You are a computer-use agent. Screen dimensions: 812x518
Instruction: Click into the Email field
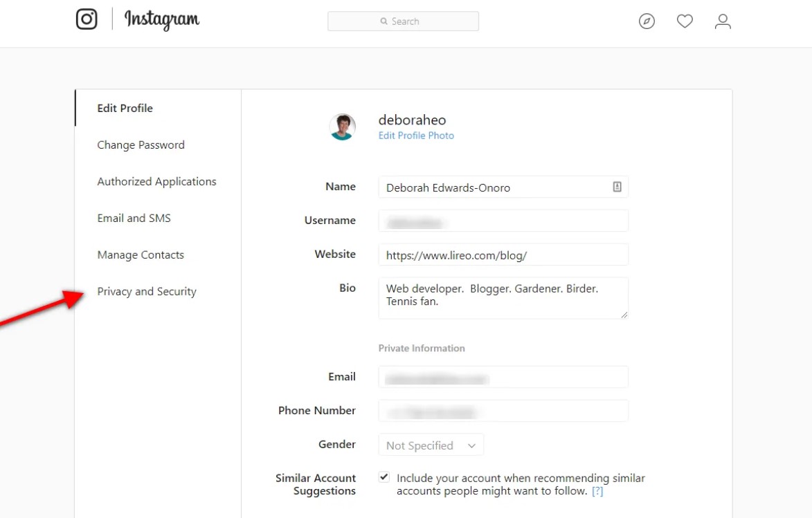click(503, 377)
